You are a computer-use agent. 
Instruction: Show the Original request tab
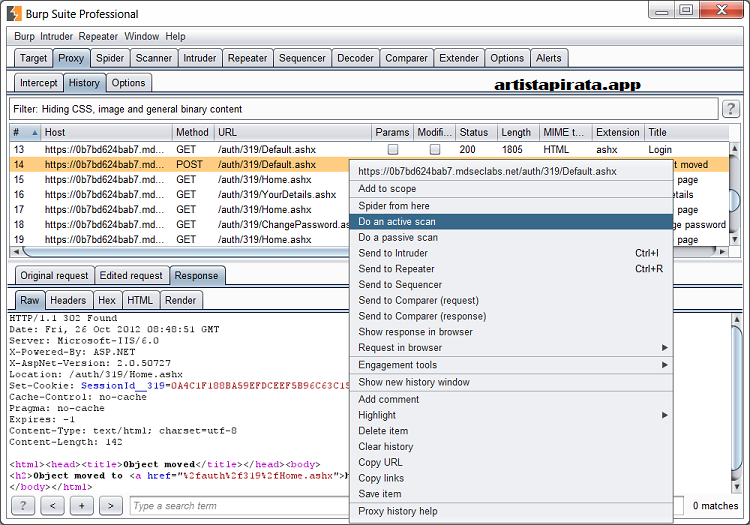(x=55, y=276)
